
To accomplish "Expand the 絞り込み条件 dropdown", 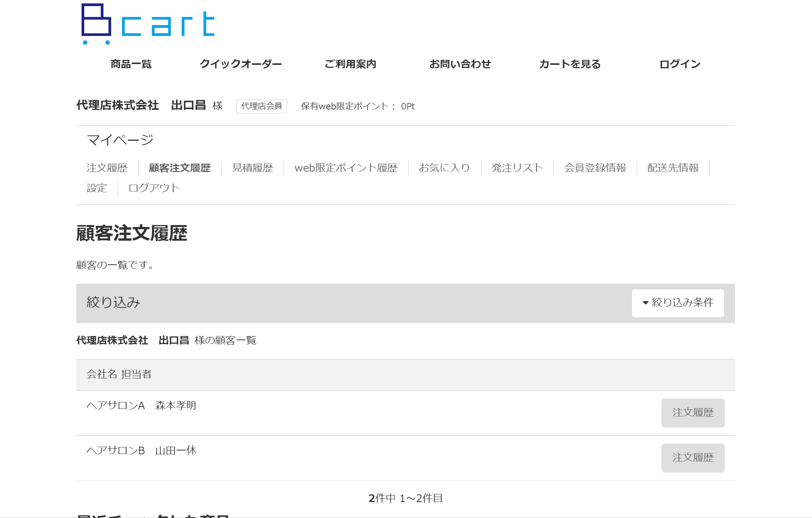I will tap(678, 303).
